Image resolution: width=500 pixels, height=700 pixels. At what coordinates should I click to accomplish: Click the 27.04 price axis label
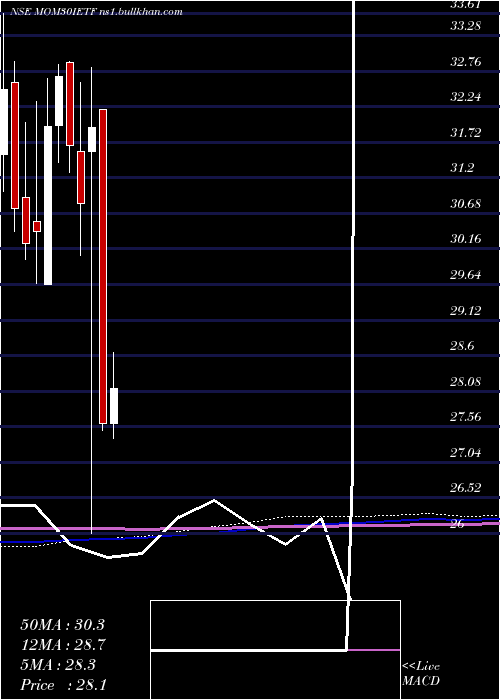[x=466, y=453]
